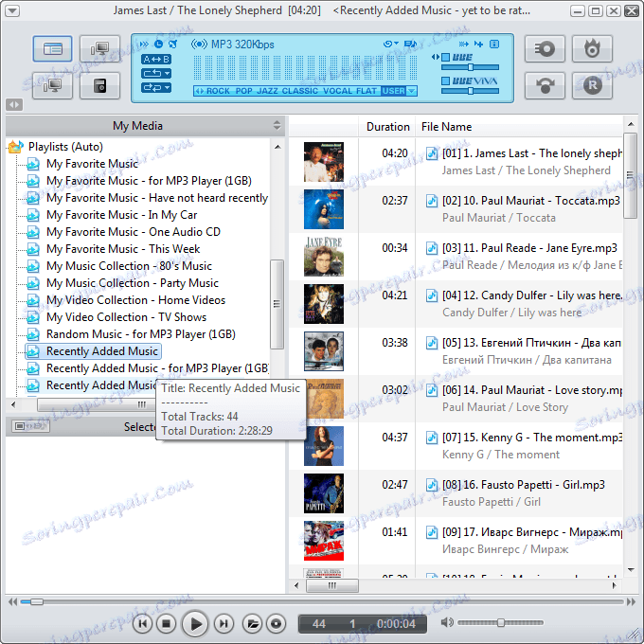Screen dimensions: 644x644
Task: Select the James Last album thumbnail
Action: click(324, 162)
